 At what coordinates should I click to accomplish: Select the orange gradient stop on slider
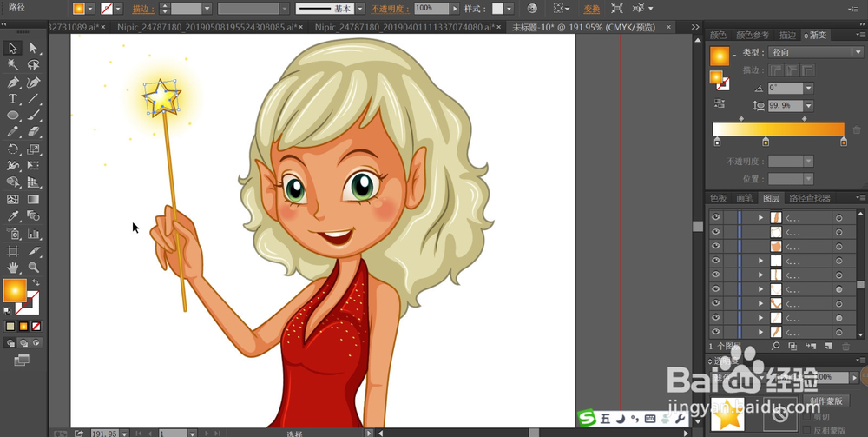(x=843, y=142)
